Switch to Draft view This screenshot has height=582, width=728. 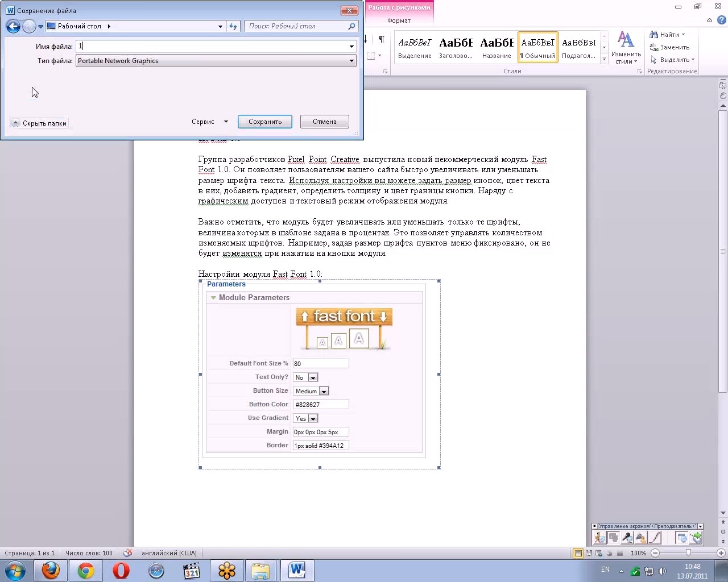click(620, 553)
